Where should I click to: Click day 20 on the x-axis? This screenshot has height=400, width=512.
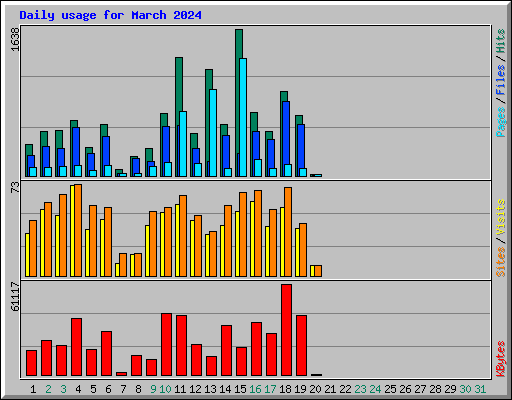315,389
